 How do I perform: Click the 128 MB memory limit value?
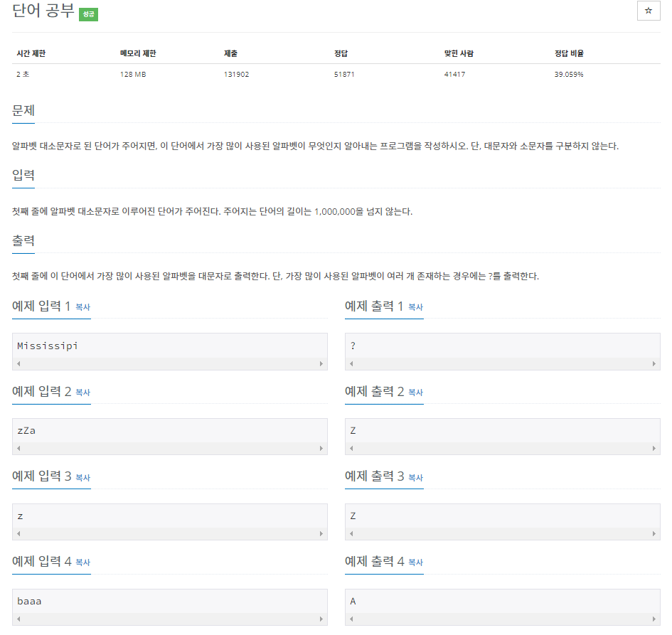(x=133, y=75)
